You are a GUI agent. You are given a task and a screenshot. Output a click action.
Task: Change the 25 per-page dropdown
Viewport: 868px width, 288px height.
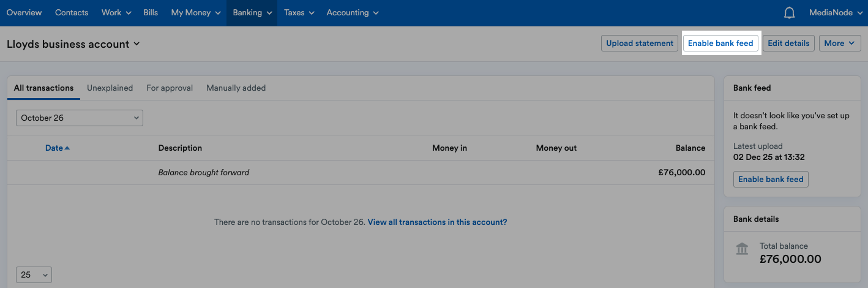click(34, 275)
